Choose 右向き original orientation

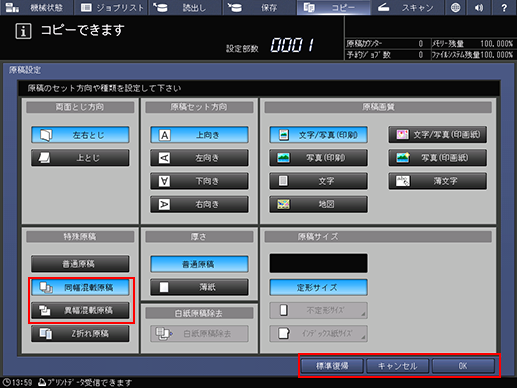click(199, 204)
